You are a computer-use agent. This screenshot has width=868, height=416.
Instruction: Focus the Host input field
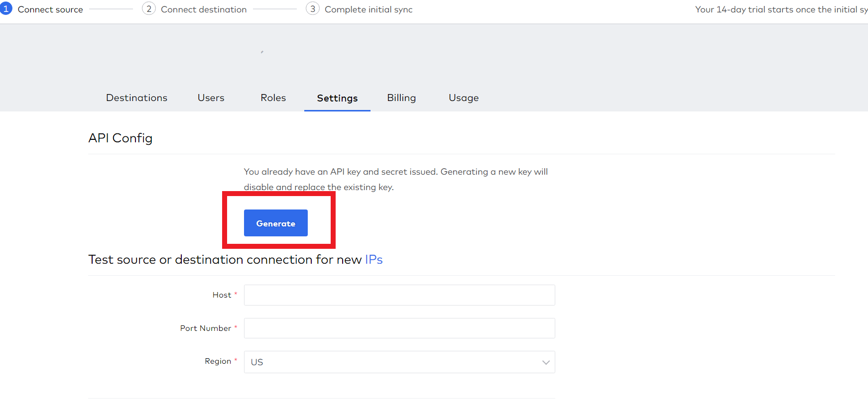click(x=399, y=295)
